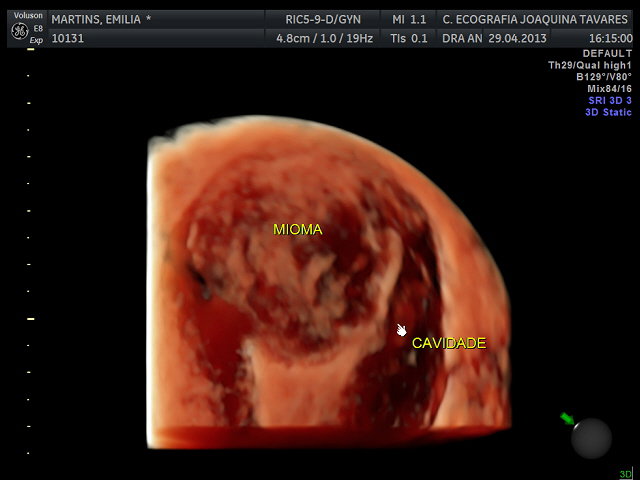The height and width of the screenshot is (480, 640).
Task: Click the MI 1.1 mechanical index readout
Action: click(408, 20)
